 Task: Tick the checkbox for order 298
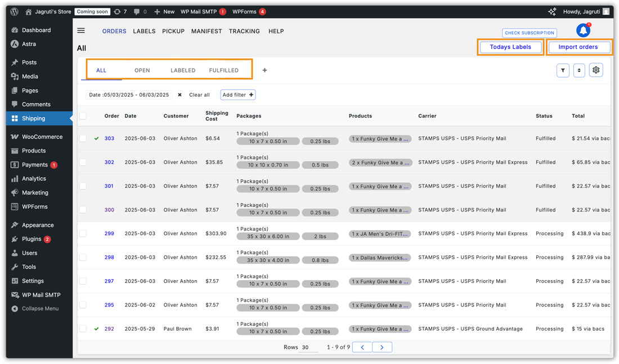83,258
